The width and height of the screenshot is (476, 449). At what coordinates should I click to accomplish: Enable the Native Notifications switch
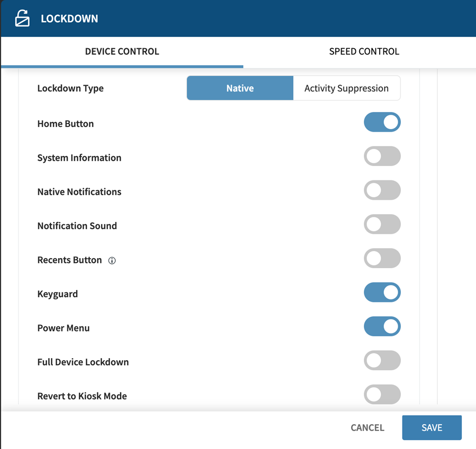382,190
